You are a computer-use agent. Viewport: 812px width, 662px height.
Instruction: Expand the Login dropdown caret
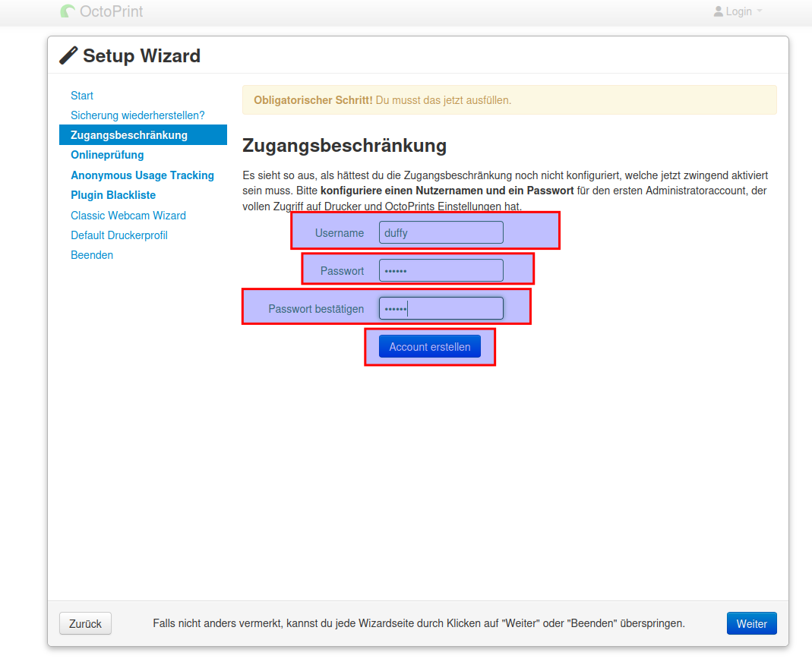[759, 11]
